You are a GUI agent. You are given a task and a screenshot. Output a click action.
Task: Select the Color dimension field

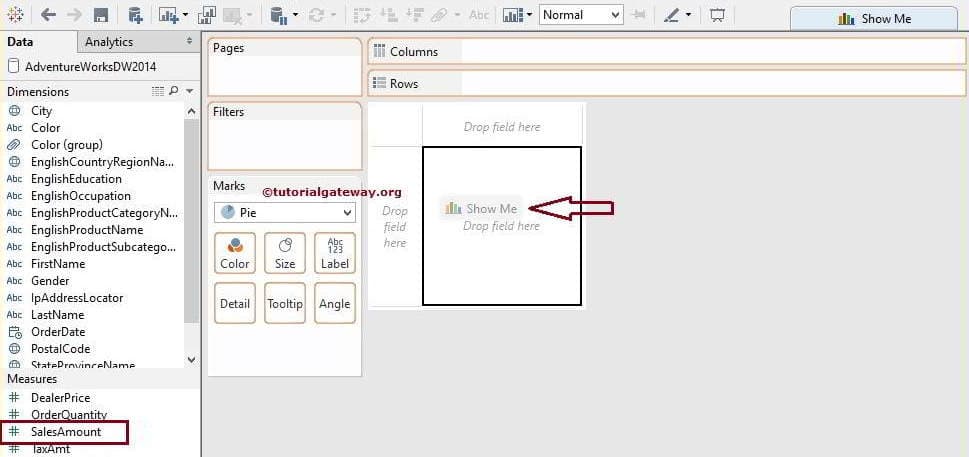coord(46,128)
